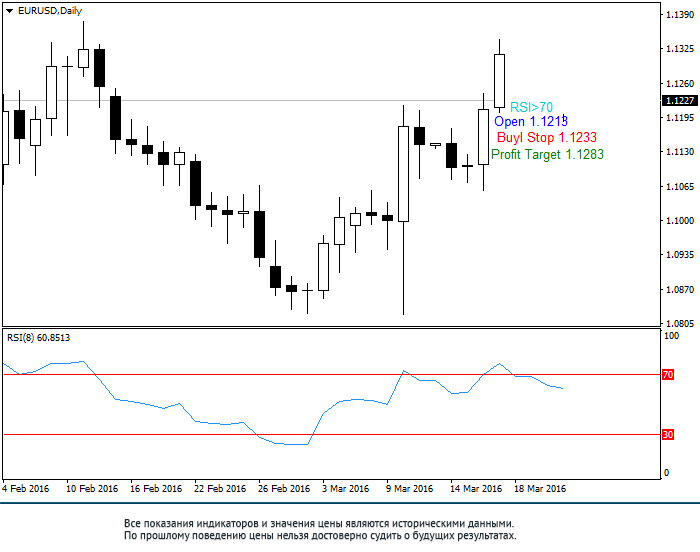Viewport: 700px width, 552px height.
Task: Click the 1.1000 price scale value
Action: 680,221
